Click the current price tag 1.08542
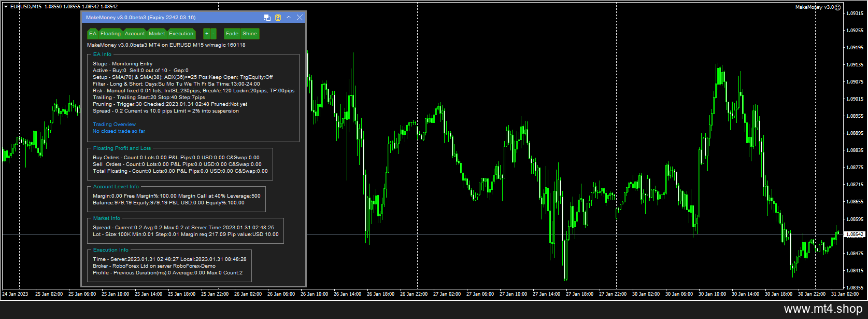This screenshot has height=319, width=868. coord(855,234)
